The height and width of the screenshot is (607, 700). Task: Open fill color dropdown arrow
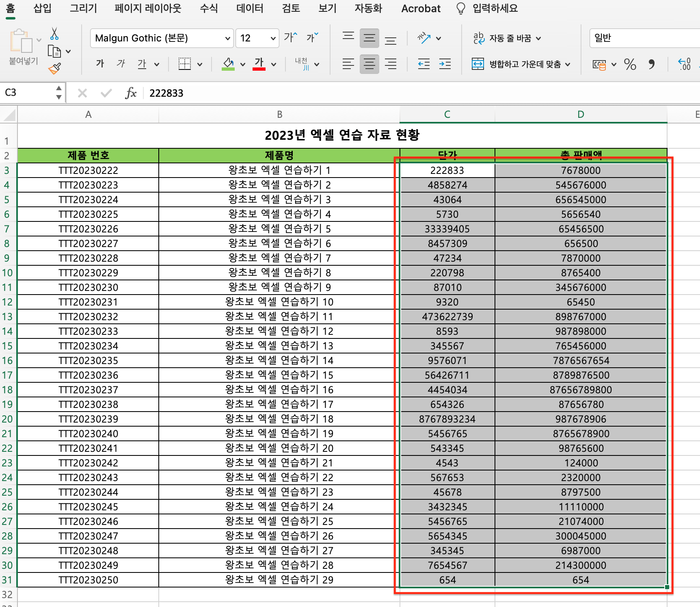[242, 64]
